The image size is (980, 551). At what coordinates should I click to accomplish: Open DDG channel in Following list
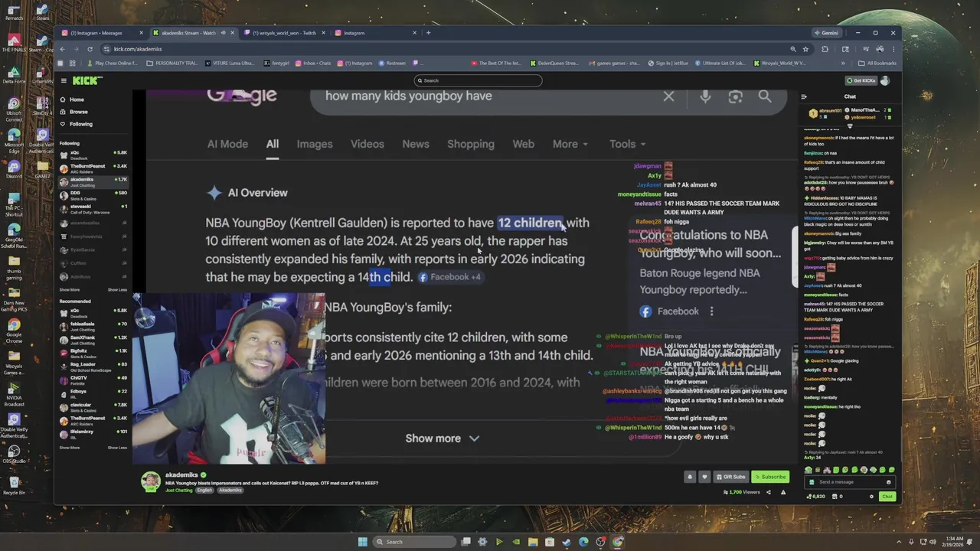[x=93, y=195]
